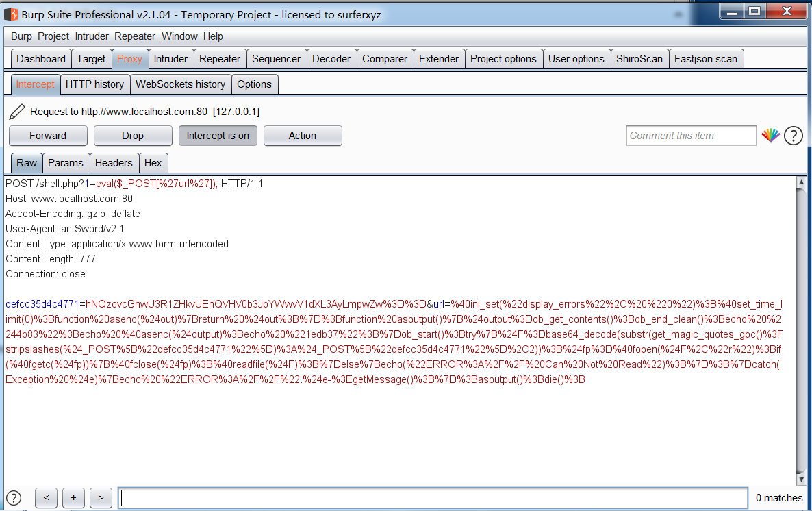
Task: Click the Host: www.localhost.com:80 line
Action: [x=69, y=199]
